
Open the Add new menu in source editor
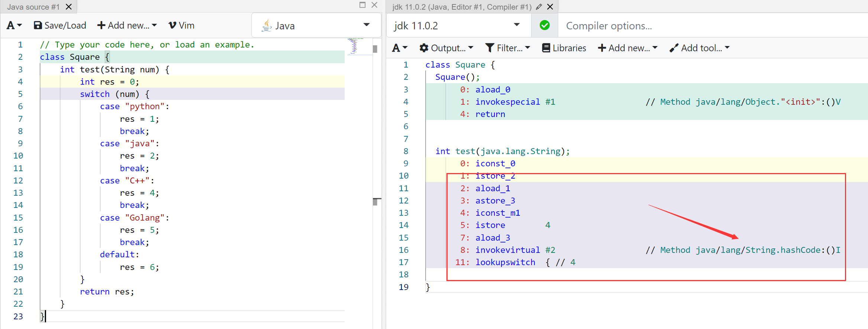pyautogui.click(x=127, y=25)
